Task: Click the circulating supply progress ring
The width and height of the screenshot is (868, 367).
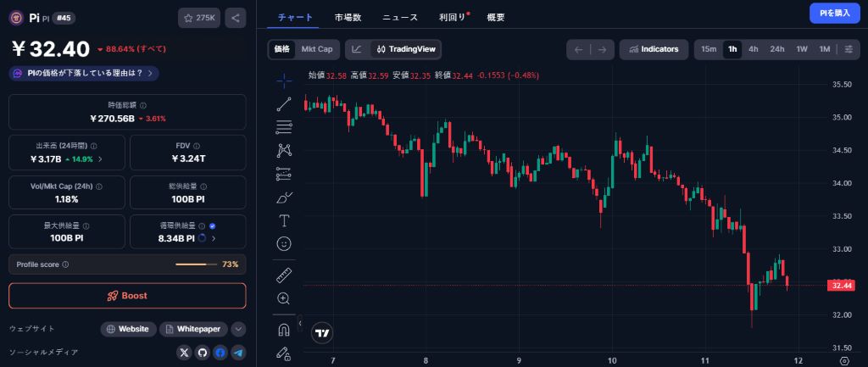Action: pyautogui.click(x=202, y=238)
